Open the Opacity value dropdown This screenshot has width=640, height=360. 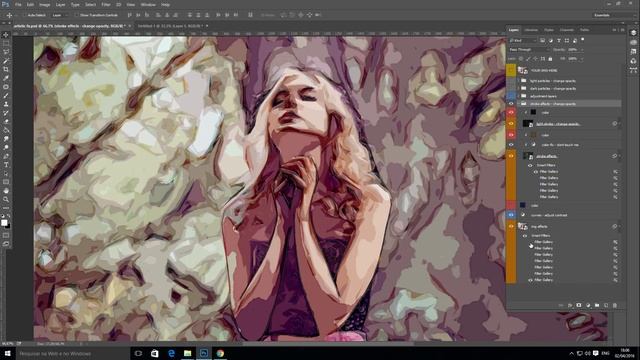[x=582, y=50]
